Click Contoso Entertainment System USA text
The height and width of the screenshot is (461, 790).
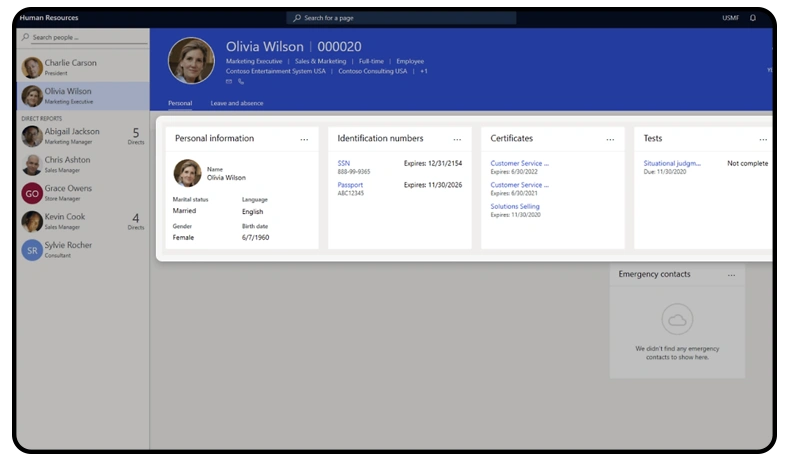pos(276,71)
